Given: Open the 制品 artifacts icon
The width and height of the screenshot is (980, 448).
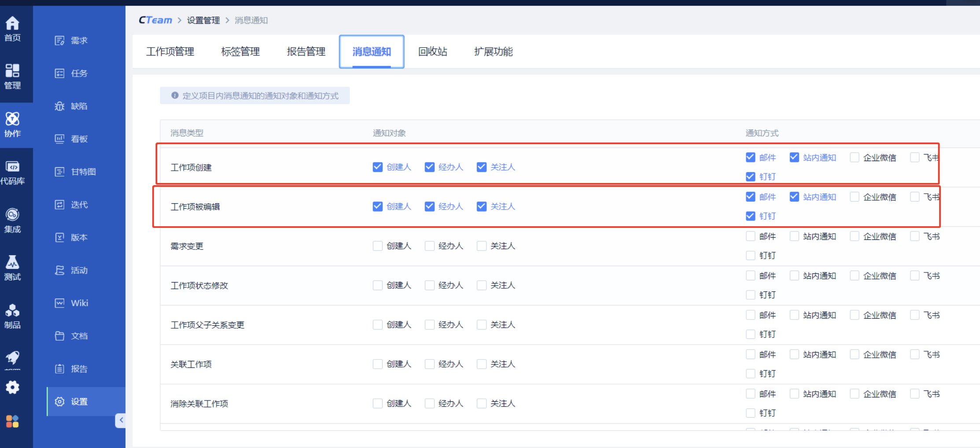Looking at the screenshot, I should (x=12, y=316).
